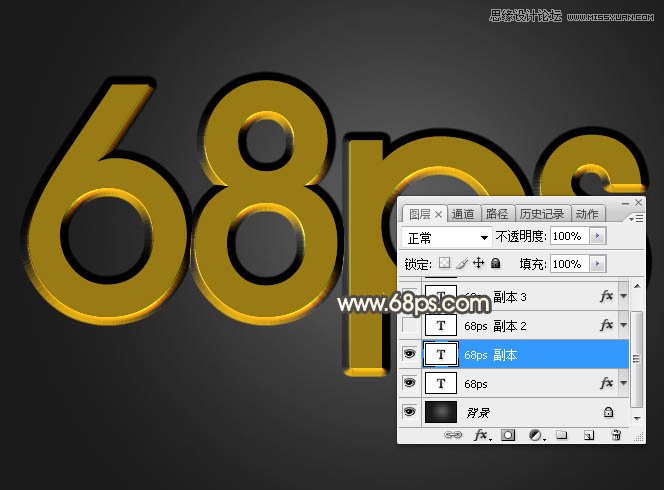
Task: Create a new layer group folder
Action: point(562,435)
